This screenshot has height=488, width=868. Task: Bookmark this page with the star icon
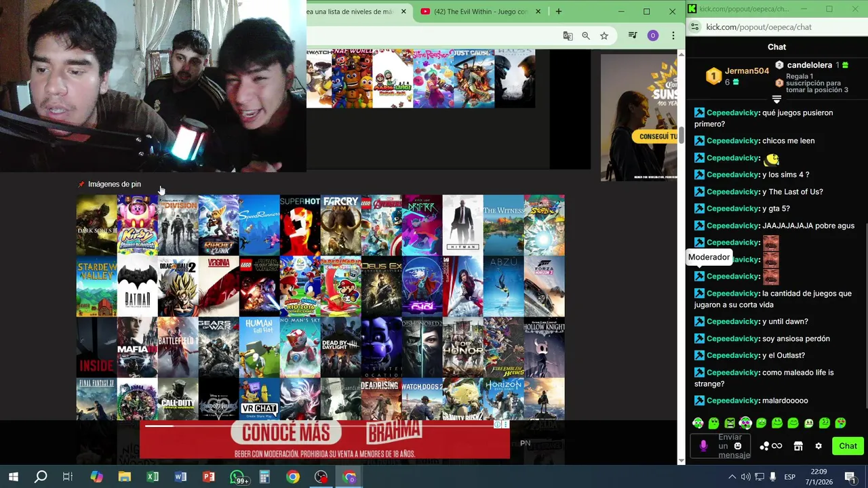coord(604,36)
